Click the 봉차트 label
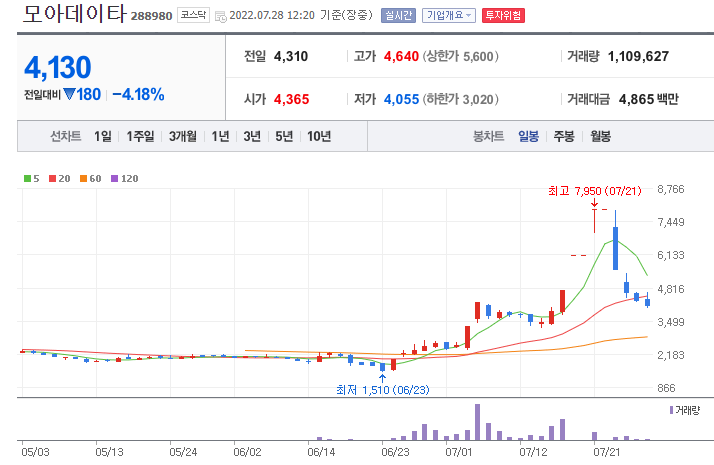 tap(489, 136)
